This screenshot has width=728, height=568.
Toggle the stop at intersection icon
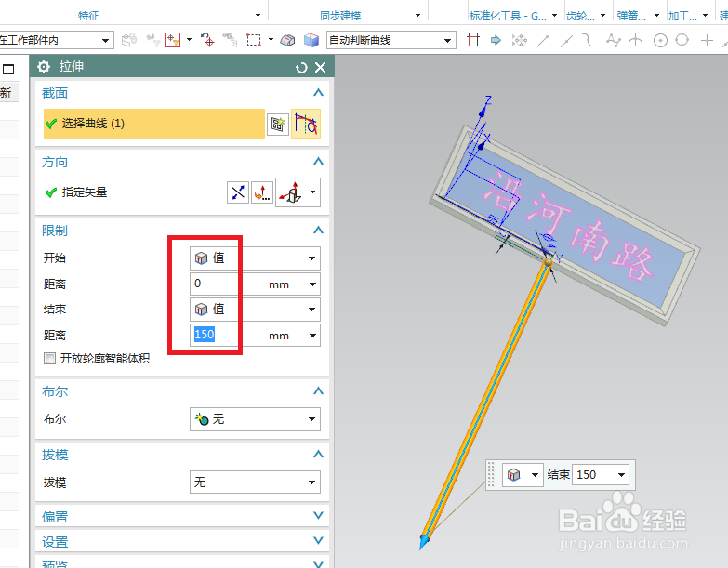(473, 40)
